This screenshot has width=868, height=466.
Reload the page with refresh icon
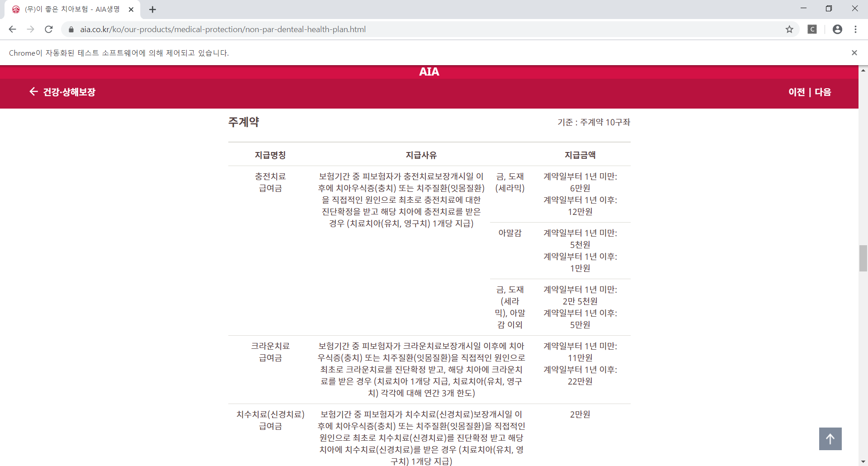pos(49,29)
